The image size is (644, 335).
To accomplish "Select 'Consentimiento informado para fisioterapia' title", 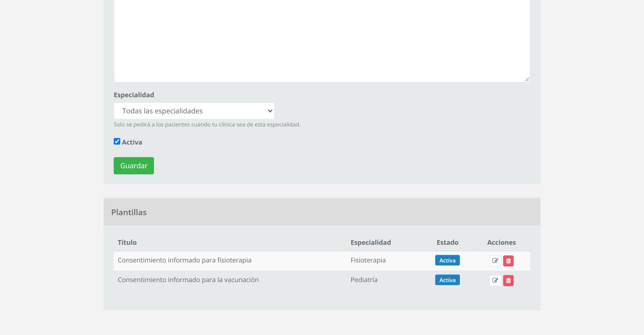I will coord(184,260).
